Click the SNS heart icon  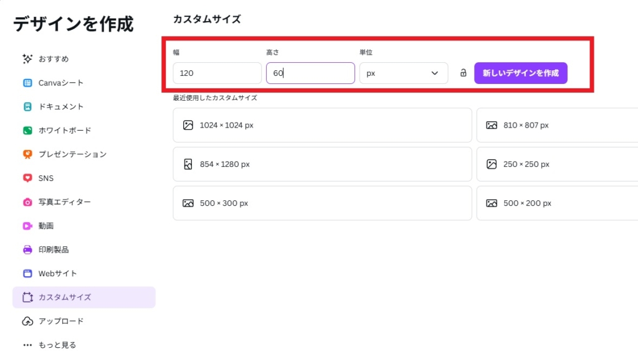[x=27, y=178]
